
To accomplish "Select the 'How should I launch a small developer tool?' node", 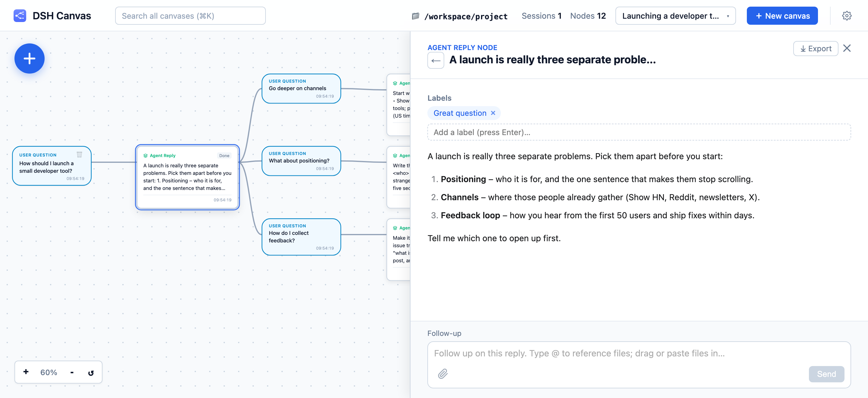I will click(52, 166).
